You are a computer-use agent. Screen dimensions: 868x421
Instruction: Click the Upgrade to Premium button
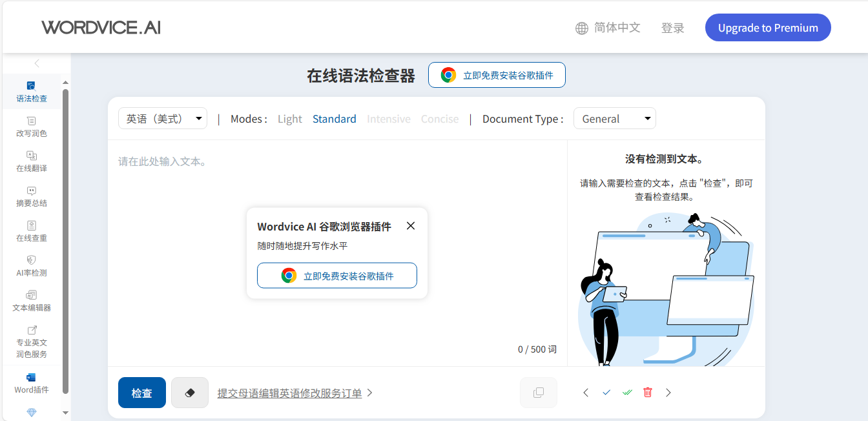[767, 28]
